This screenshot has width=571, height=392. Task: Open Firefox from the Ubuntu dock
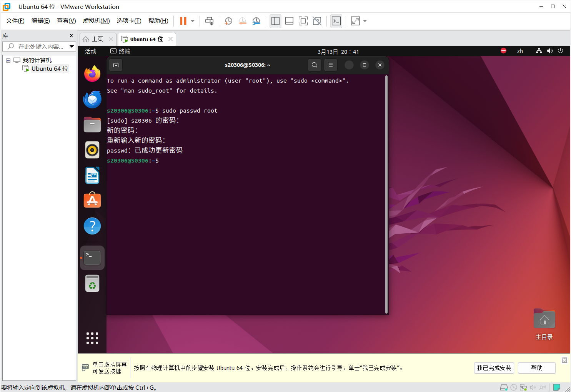click(92, 74)
